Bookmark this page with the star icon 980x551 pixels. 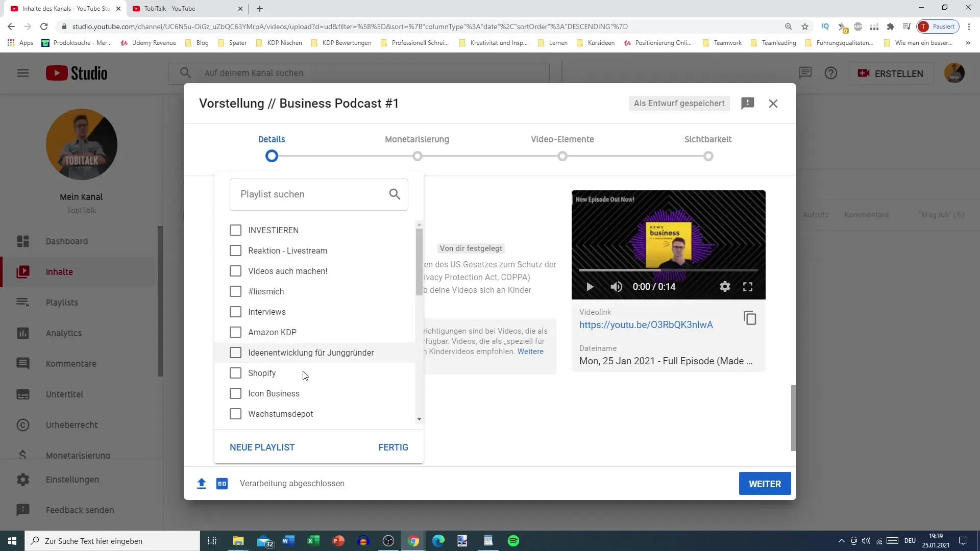pos(805,27)
